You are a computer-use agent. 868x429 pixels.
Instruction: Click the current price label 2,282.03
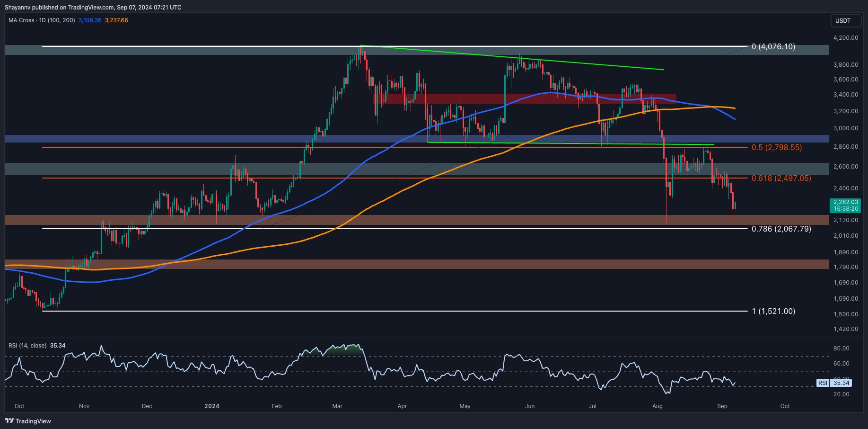[846, 202]
